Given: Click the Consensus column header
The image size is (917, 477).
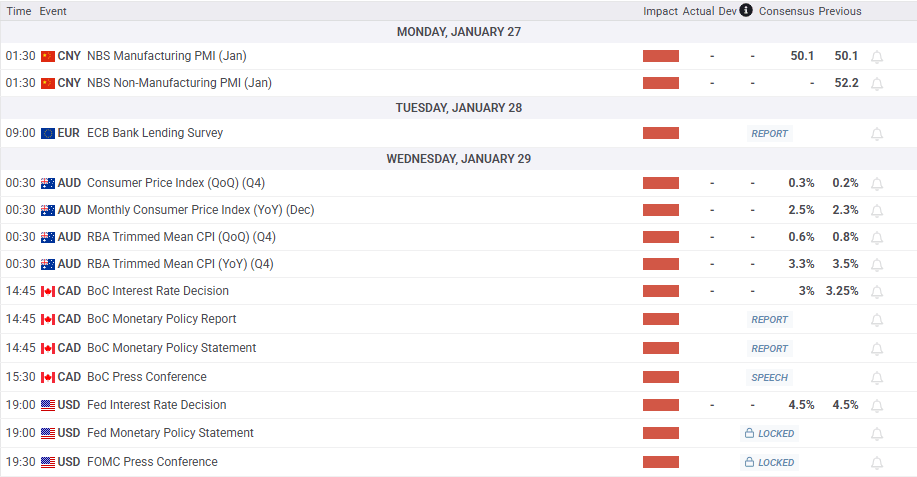Looking at the screenshot, I should 786,11.
